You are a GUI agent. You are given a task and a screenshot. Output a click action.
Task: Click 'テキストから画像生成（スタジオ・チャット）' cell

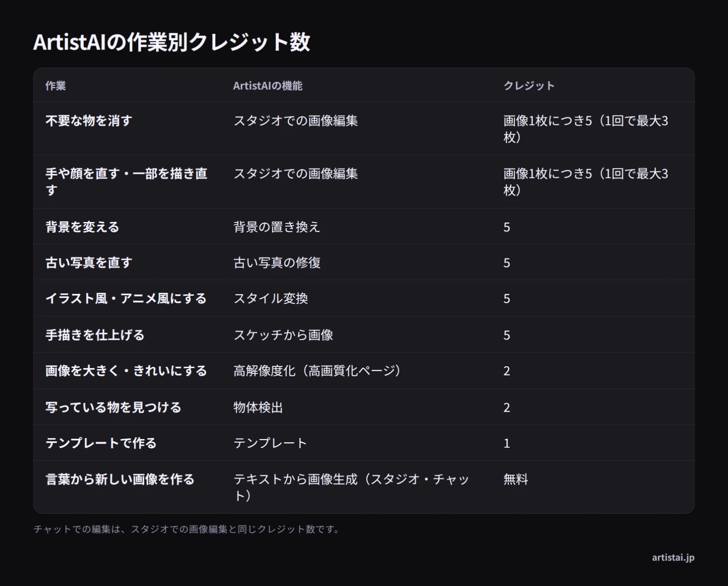pyautogui.click(x=351, y=487)
